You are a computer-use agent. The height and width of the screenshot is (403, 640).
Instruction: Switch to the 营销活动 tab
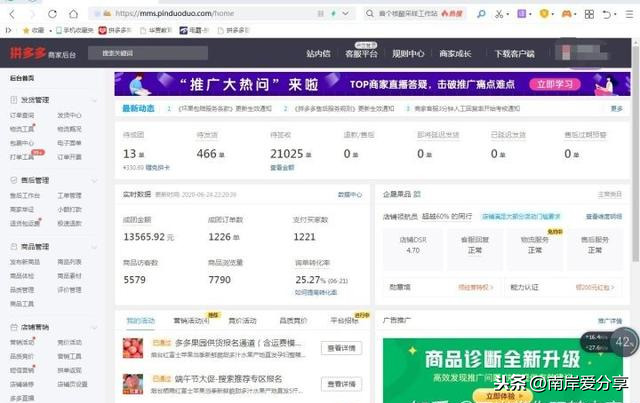tap(191, 321)
